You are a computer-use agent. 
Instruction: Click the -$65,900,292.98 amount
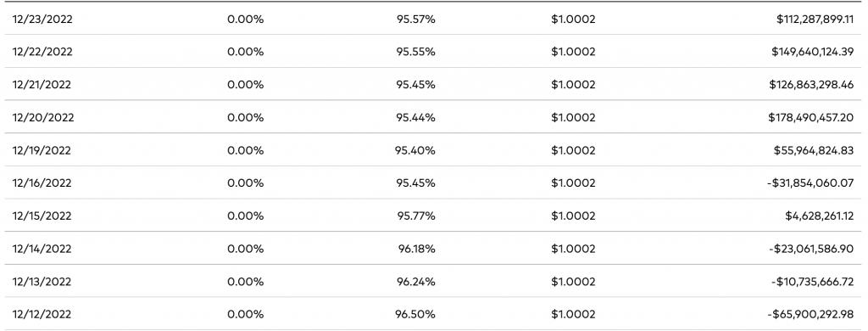tap(811, 314)
